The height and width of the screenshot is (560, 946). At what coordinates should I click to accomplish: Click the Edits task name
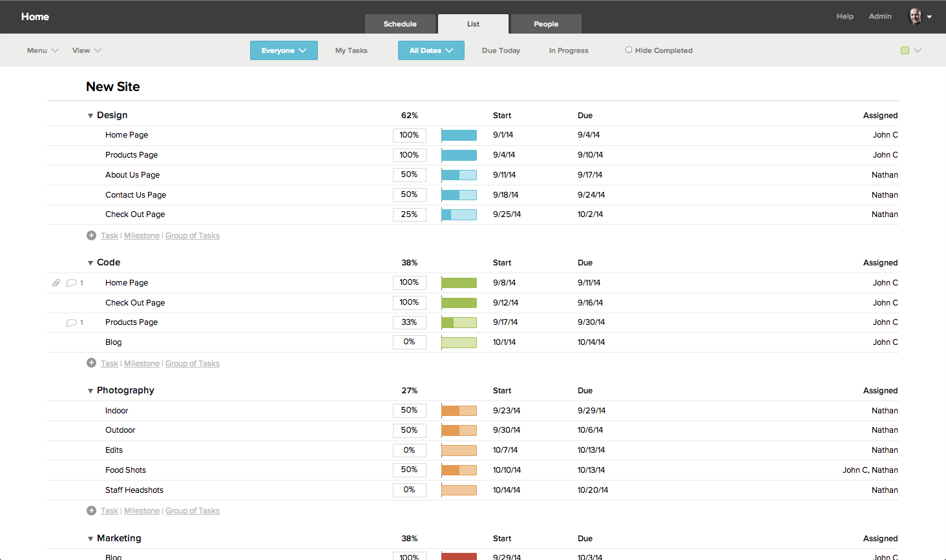pyautogui.click(x=114, y=450)
